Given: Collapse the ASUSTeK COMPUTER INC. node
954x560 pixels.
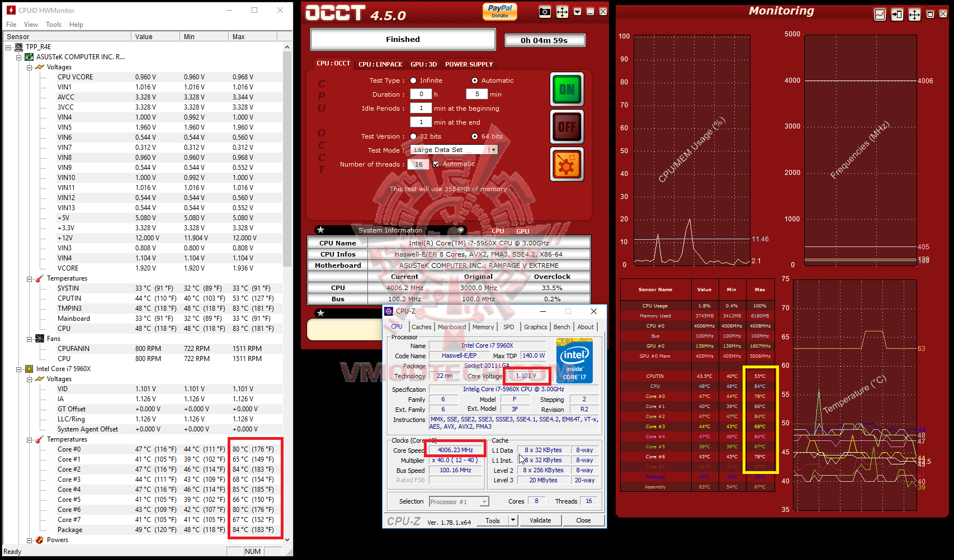Looking at the screenshot, I should [x=18, y=58].
